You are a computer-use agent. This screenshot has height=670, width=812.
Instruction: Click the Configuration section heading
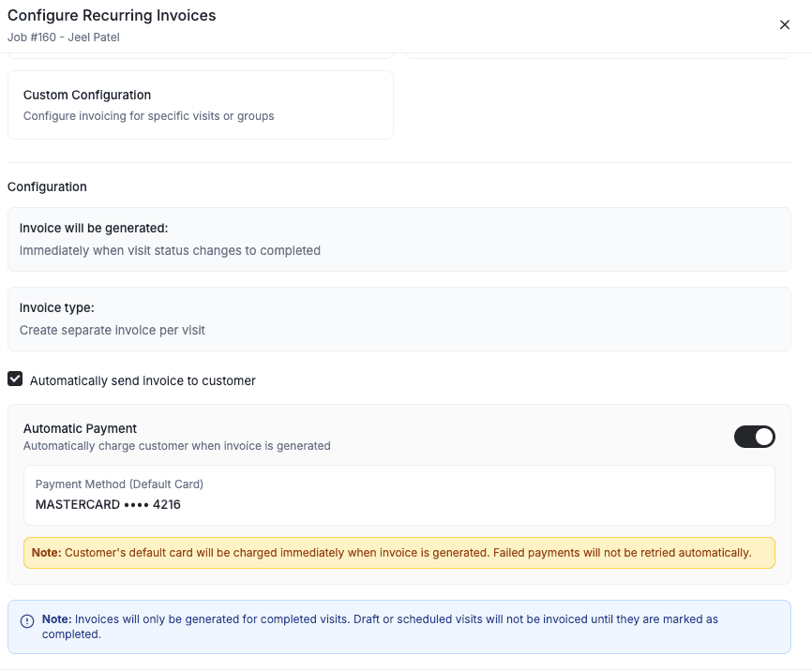pyautogui.click(x=47, y=186)
